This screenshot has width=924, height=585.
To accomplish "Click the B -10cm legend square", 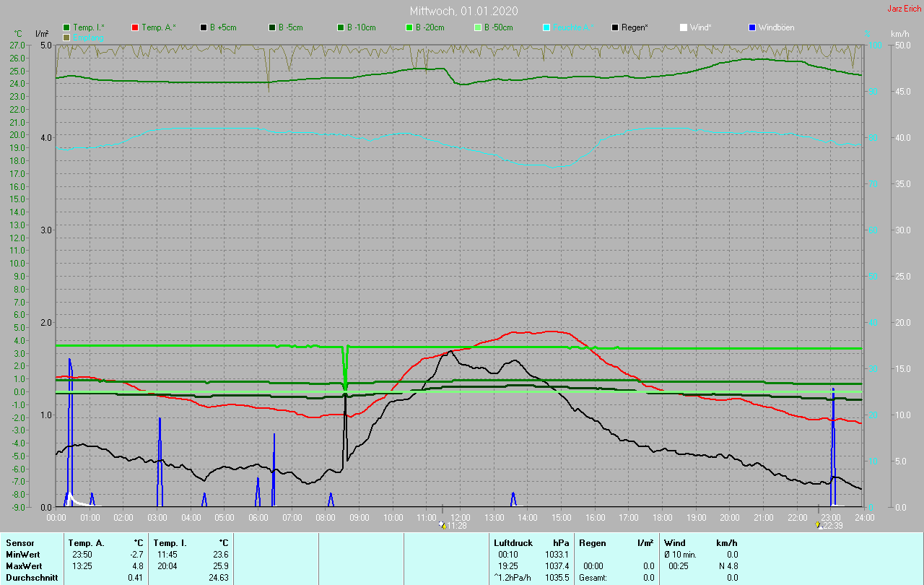I will pyautogui.click(x=341, y=27).
